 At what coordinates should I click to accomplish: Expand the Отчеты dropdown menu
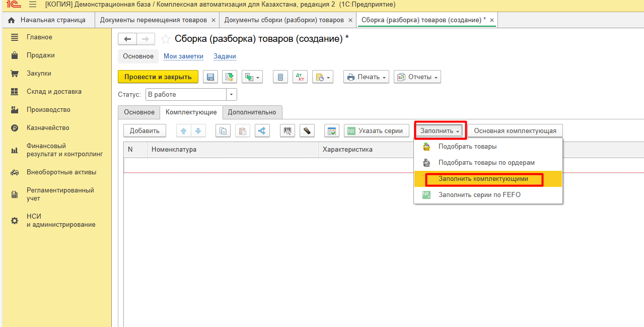click(x=417, y=77)
